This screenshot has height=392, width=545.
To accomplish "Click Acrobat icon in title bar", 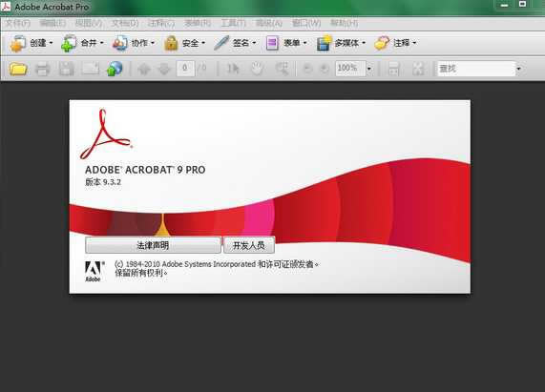I will (x=6, y=7).
